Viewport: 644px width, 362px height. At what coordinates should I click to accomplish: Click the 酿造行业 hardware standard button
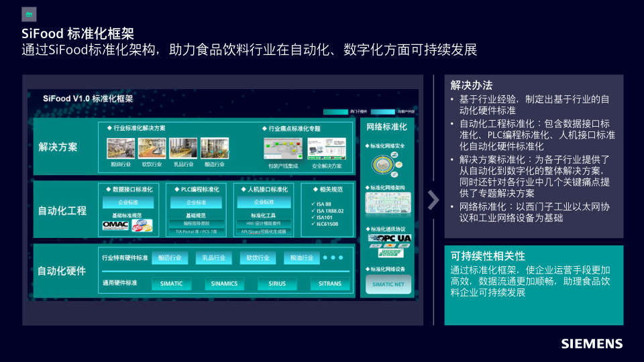tap(170, 257)
